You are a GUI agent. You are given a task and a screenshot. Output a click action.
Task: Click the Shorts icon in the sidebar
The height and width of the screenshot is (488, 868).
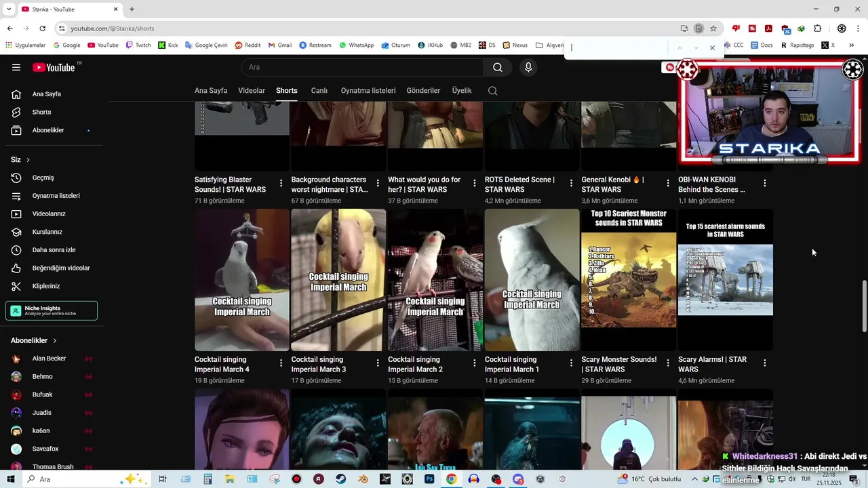coord(16,112)
